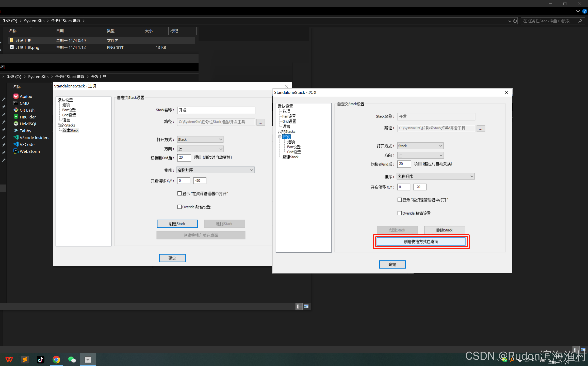Click the Stack名称 field containing 开发
The width and height of the screenshot is (588, 366).
(x=216, y=110)
